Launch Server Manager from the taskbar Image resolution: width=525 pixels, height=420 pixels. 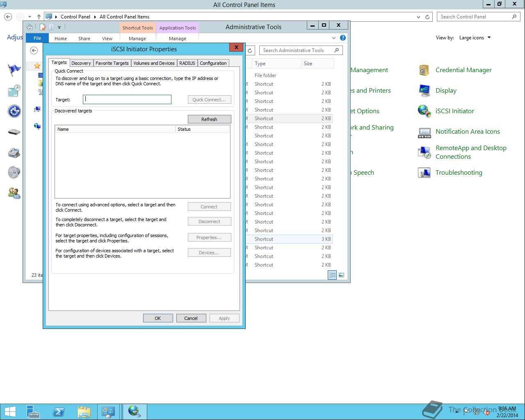coord(33,411)
